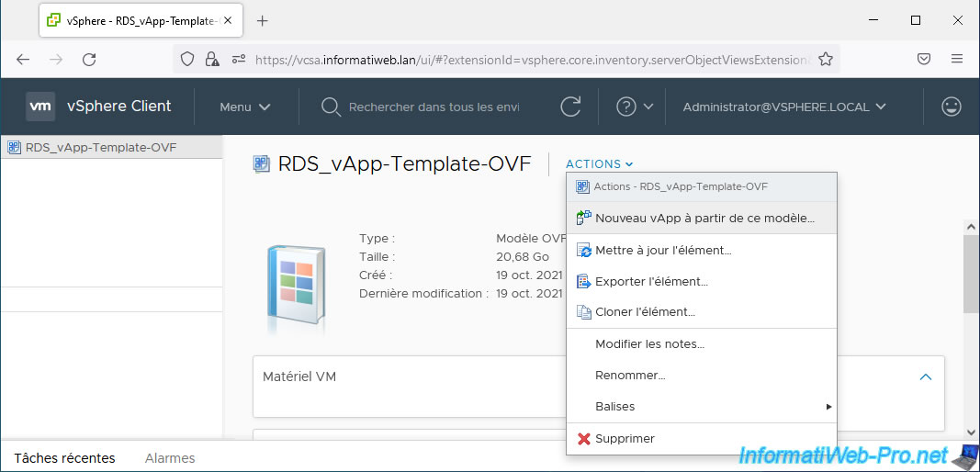The height and width of the screenshot is (472, 980).
Task: Open the Alarmes tab
Action: point(170,458)
